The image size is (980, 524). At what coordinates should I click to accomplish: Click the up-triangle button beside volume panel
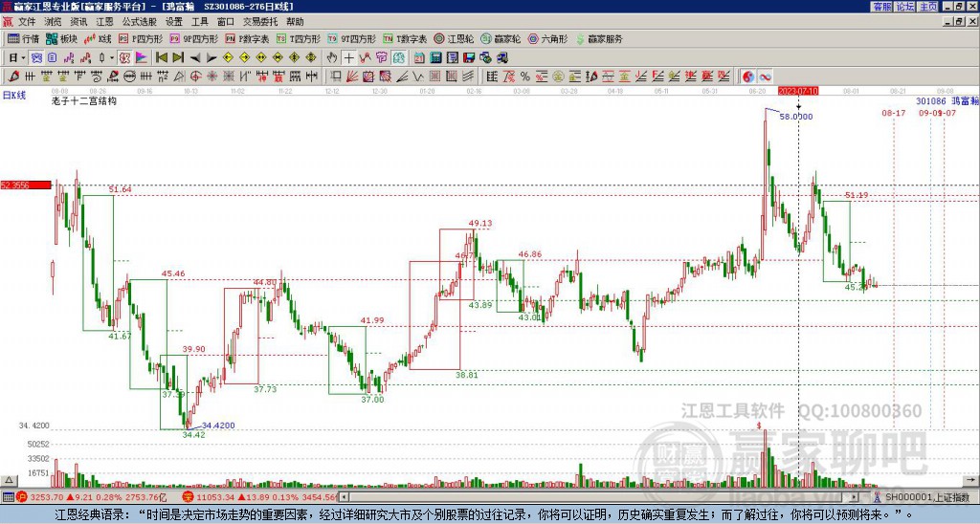[9, 481]
